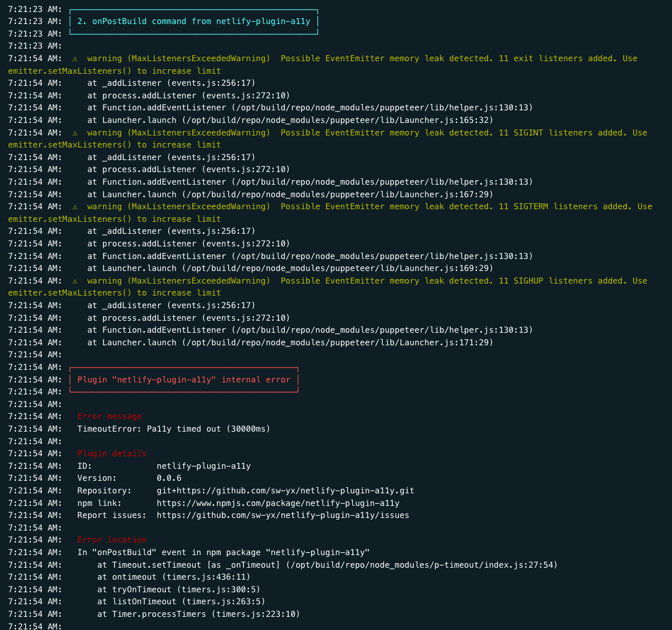Click 'TimeoutError: Pa11y timed out (30000ms)'

pos(173,429)
